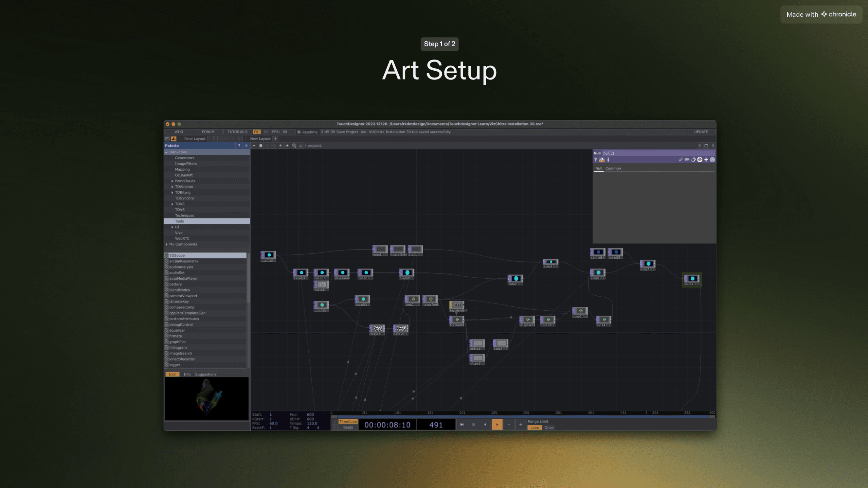This screenshot has height=488, width=868.
Task: Open the TUTORIALS link in top bar
Action: [x=237, y=132]
